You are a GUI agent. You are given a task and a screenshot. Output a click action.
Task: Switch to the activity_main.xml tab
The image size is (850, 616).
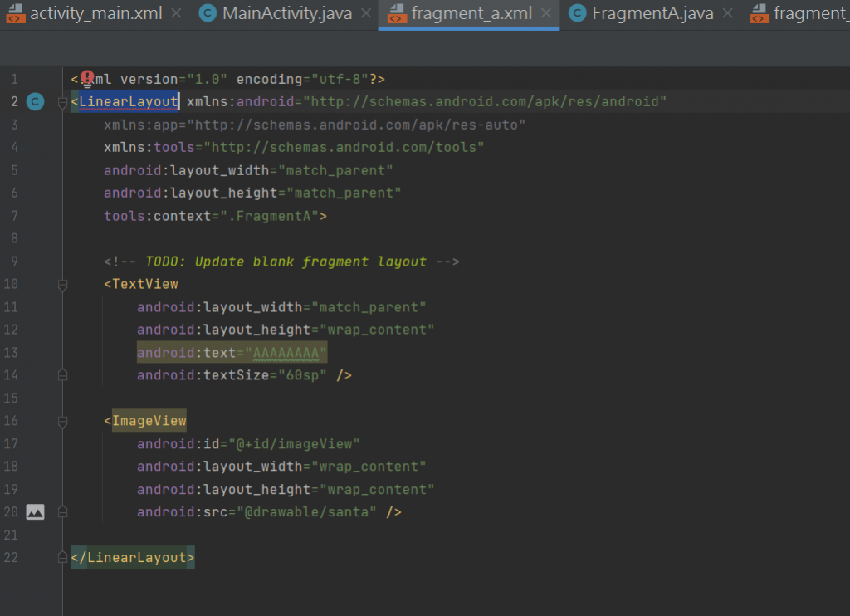tap(96, 13)
